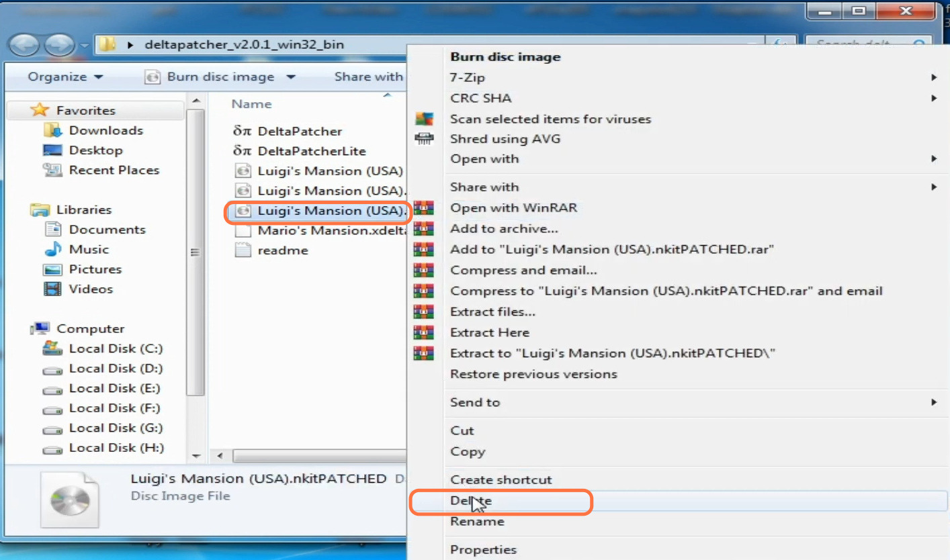
Task: Expand the arrow beside Burn disc image toolbar button
Action: click(x=291, y=77)
